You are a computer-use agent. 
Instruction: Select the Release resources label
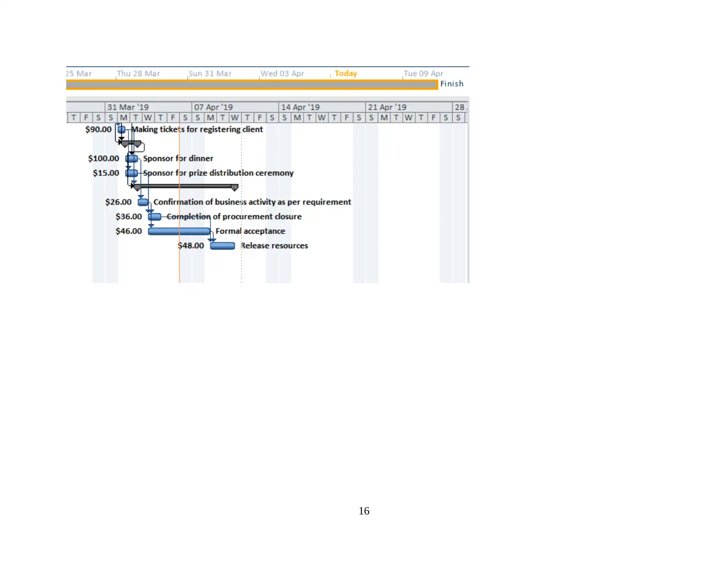pyautogui.click(x=274, y=246)
